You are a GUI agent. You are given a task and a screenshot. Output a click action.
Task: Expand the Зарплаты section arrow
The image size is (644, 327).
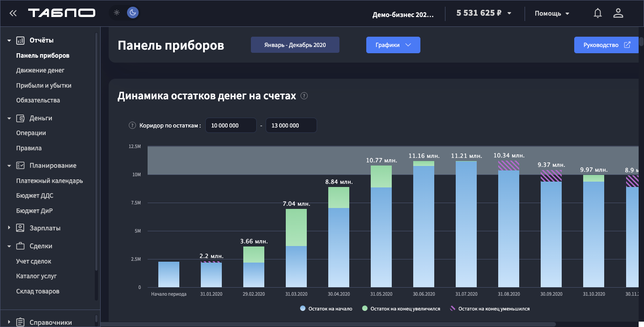9,228
